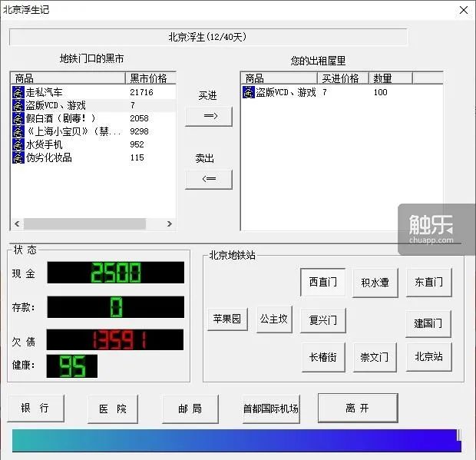
Task: Click the icon beside 《上海小宝贝》
Action: pyautogui.click(x=18, y=131)
